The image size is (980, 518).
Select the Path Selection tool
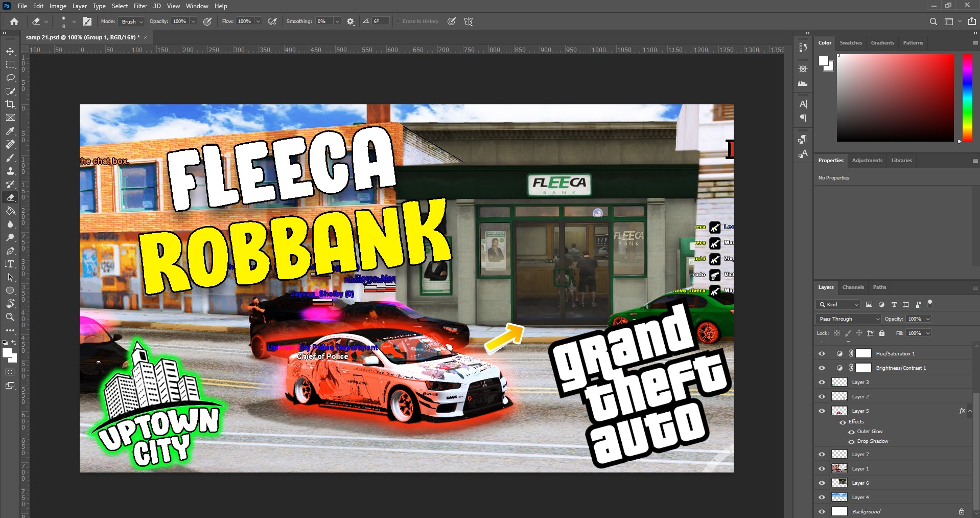[10, 277]
